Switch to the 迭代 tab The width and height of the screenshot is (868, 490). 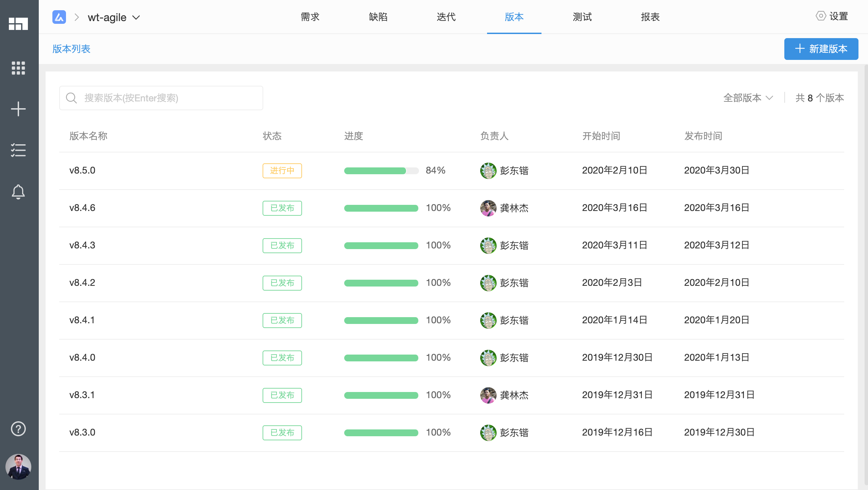click(x=446, y=17)
